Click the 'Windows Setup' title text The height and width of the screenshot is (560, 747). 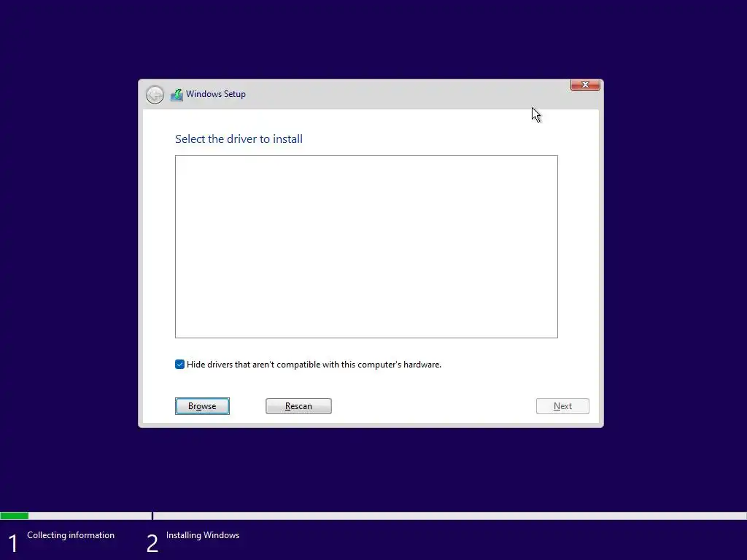(216, 94)
